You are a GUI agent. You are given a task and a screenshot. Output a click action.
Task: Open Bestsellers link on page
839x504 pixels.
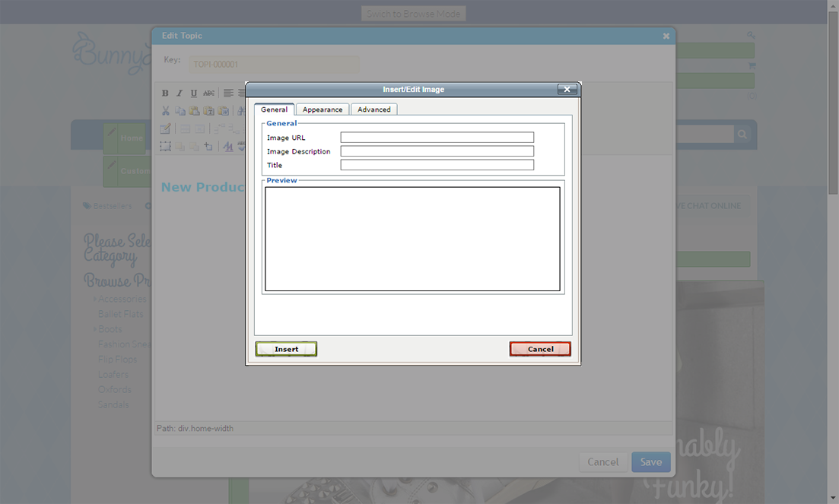coord(107,206)
